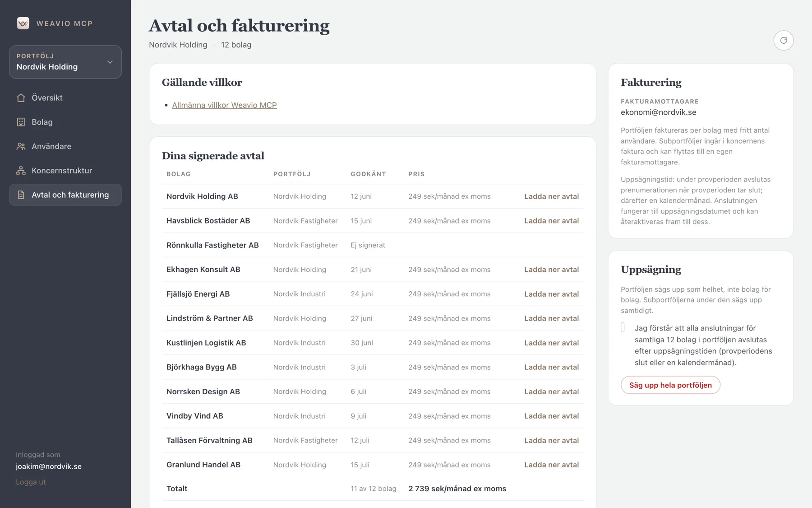
Task: Click the Bolag building icon
Action: pos(21,122)
